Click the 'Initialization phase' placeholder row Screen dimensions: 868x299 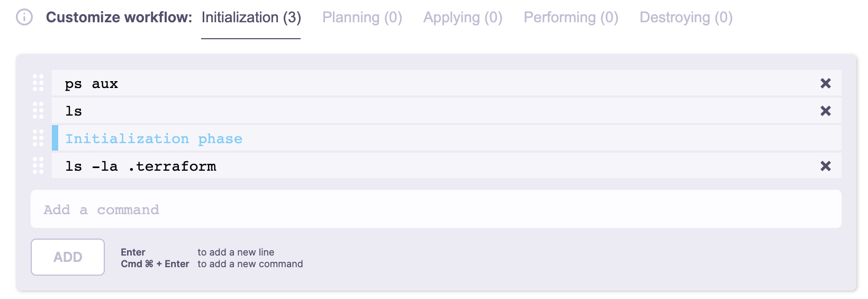pyautogui.click(x=153, y=139)
